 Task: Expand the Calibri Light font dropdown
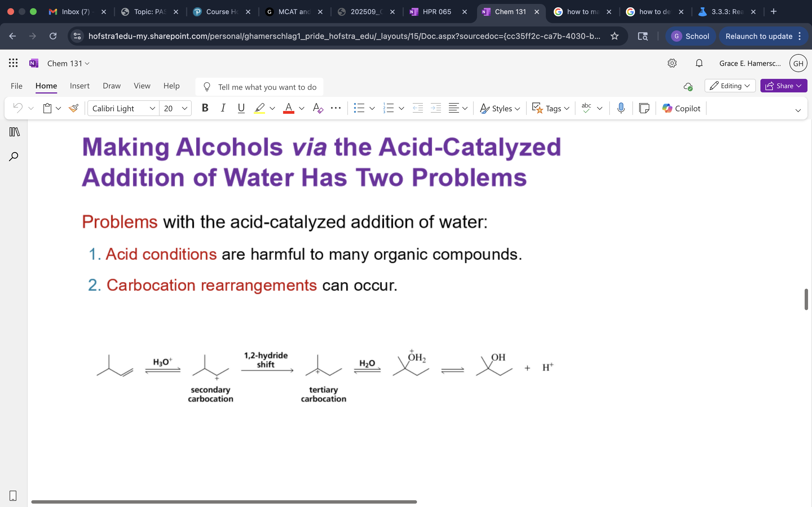152,108
